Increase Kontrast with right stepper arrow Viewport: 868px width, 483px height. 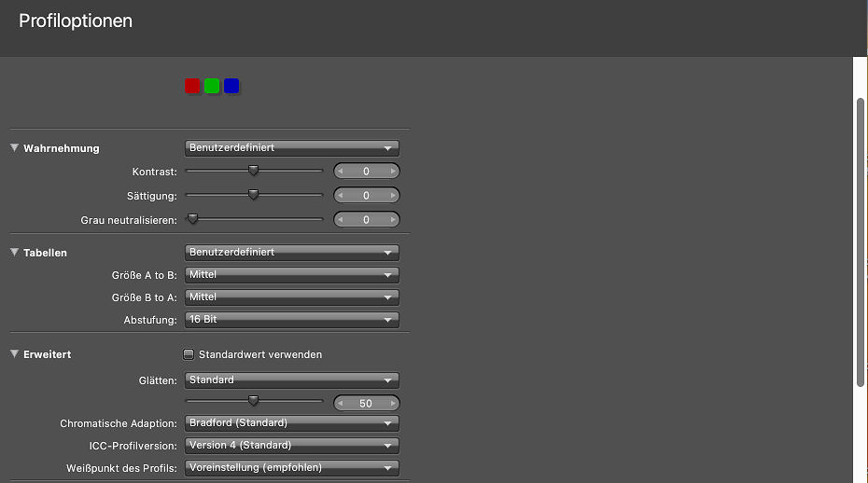pos(393,171)
